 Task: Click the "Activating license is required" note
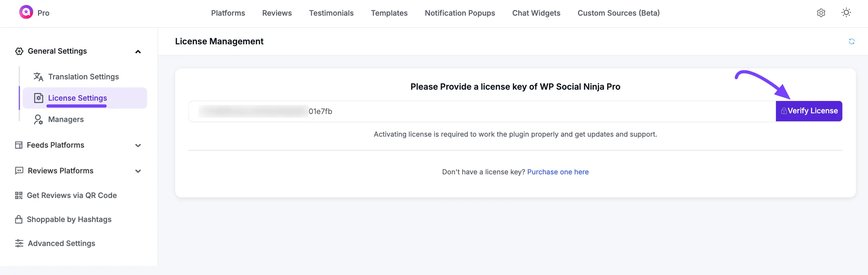(x=515, y=134)
